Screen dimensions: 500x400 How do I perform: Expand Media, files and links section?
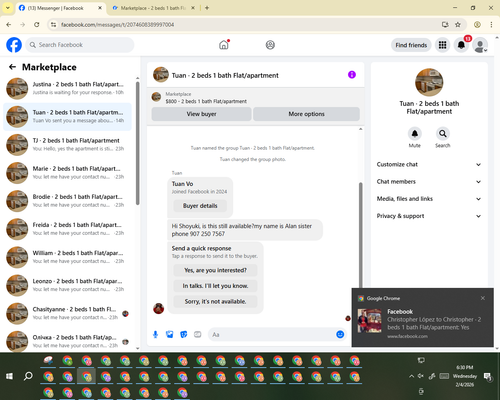429,199
